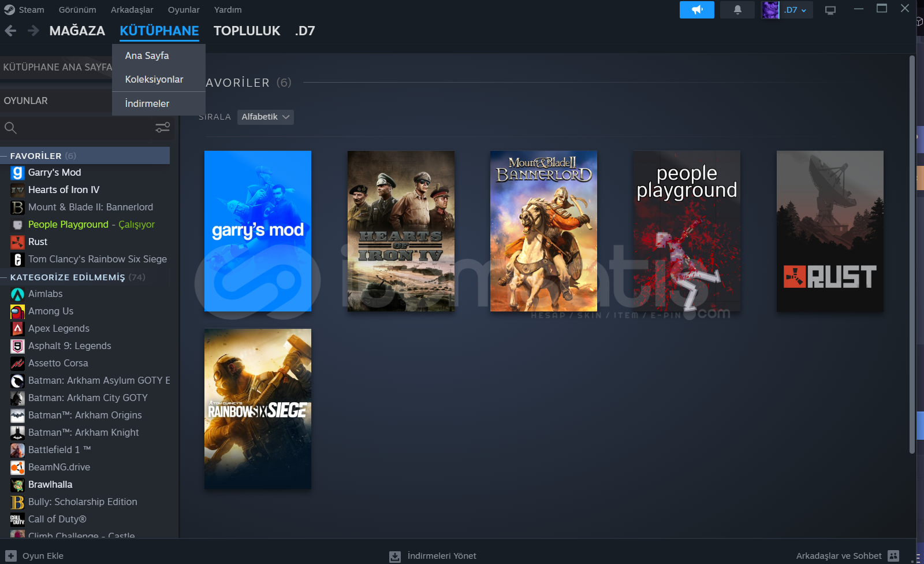Click the Among Us game icon
Screen dimensions: 924x564
18,311
